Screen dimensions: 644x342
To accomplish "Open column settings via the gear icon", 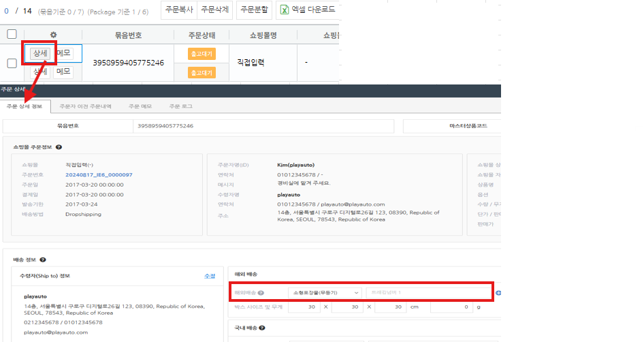I will point(53,35).
